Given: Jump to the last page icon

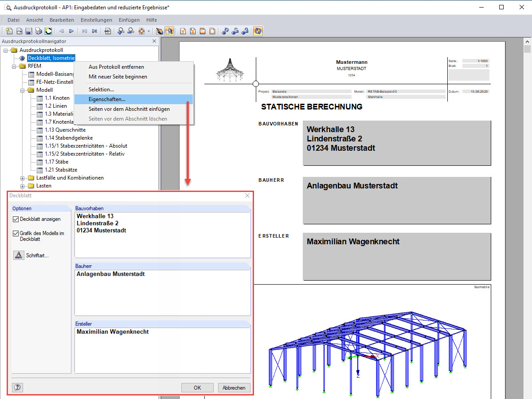Looking at the screenshot, I should (94, 31).
